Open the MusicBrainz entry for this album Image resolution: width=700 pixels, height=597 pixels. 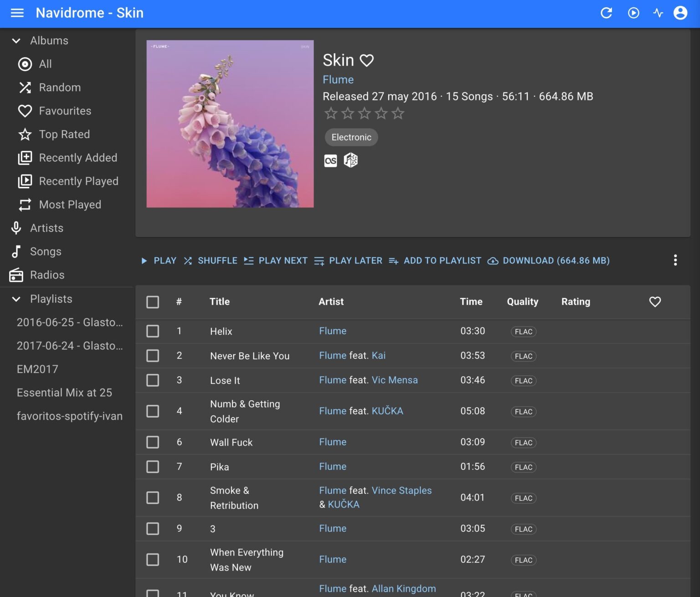[351, 160]
